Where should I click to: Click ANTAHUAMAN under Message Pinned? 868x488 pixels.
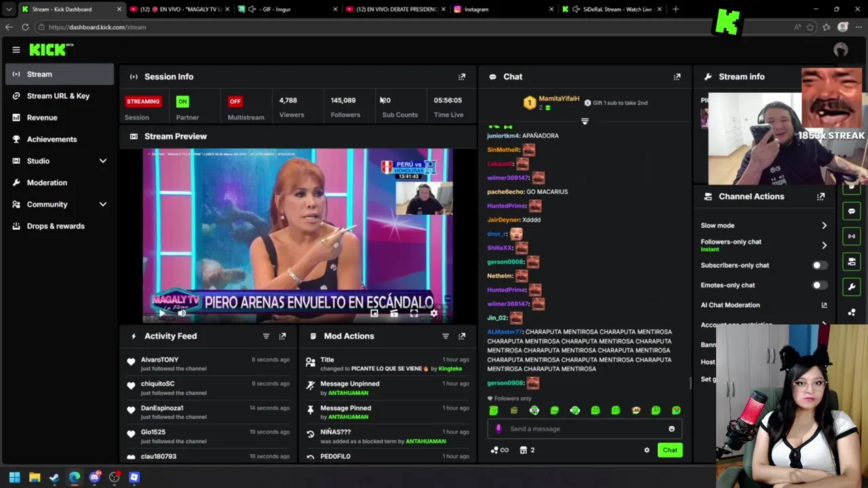349,417
